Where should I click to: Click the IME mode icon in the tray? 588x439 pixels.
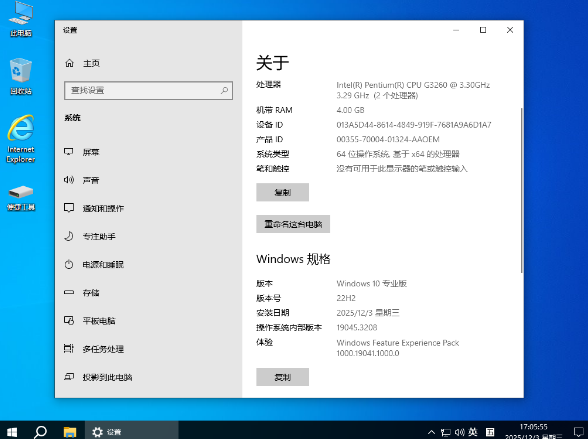click(x=490, y=432)
